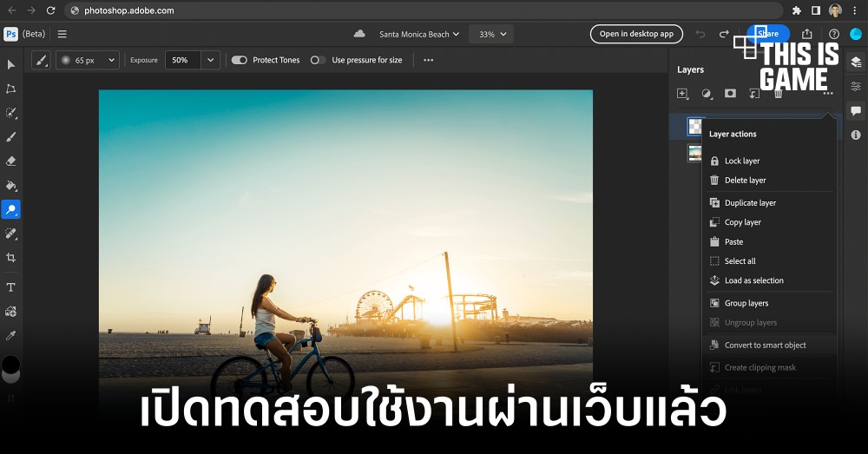Select the Eraser tool

(11, 161)
